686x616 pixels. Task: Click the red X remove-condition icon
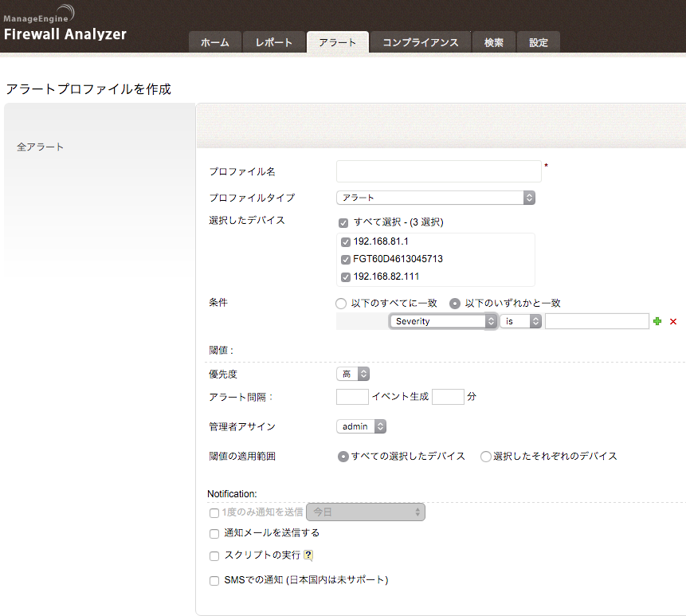[x=673, y=321]
